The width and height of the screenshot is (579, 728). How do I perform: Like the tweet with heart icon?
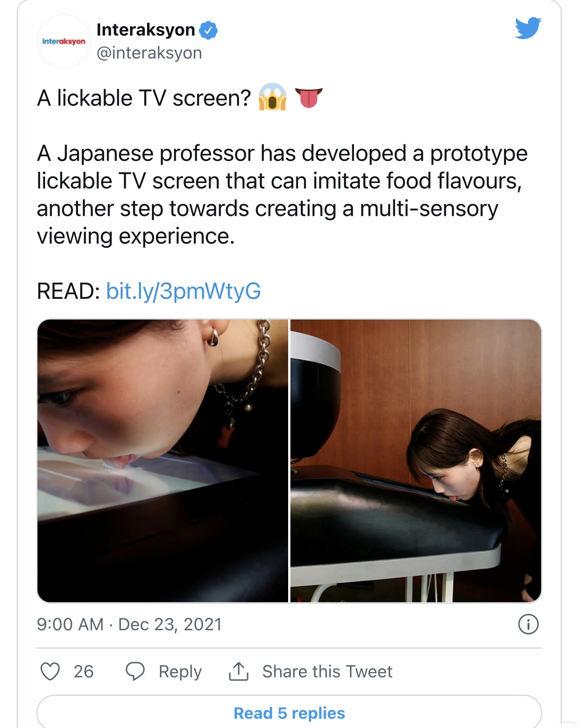coord(50,671)
